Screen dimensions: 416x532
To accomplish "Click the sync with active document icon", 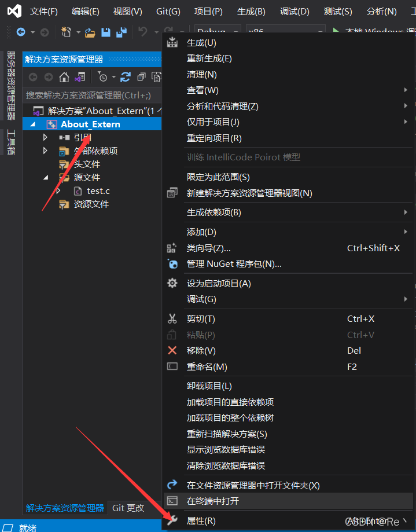I will pyautogui.click(x=126, y=78).
